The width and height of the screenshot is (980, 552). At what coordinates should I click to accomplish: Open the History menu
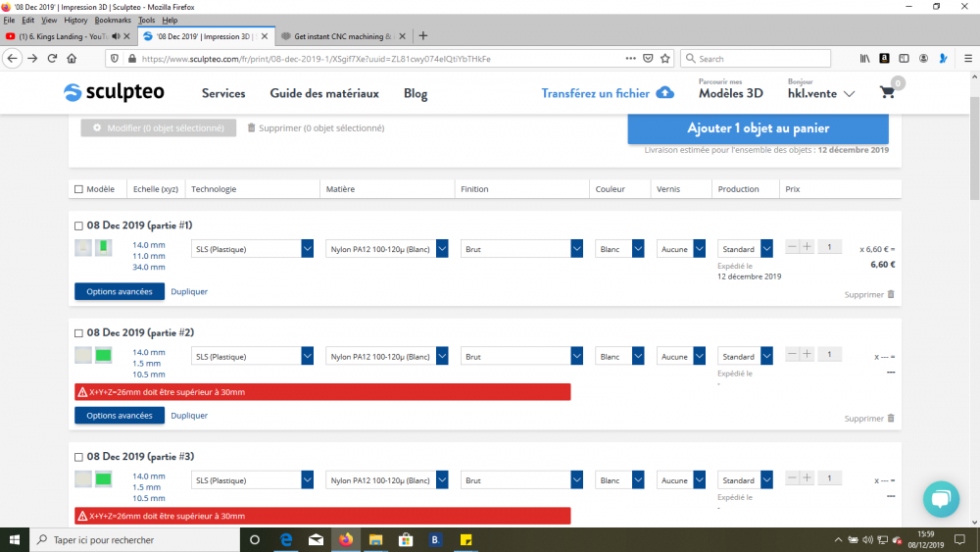pos(75,20)
